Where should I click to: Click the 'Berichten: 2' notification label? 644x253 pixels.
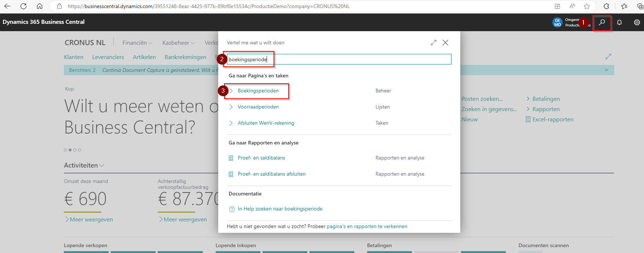(82, 70)
